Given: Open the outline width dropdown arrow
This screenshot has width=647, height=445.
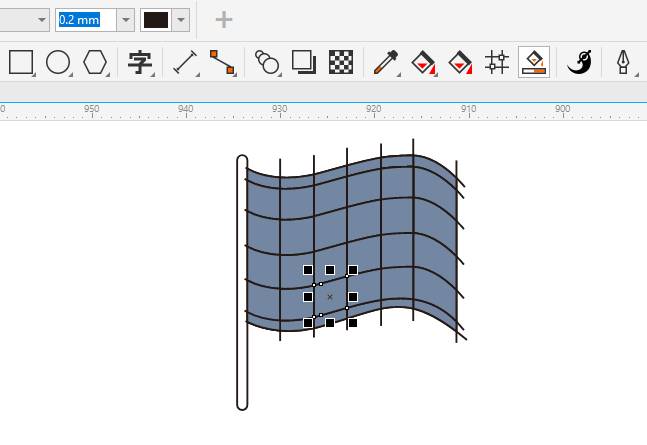Looking at the screenshot, I should click(x=125, y=20).
